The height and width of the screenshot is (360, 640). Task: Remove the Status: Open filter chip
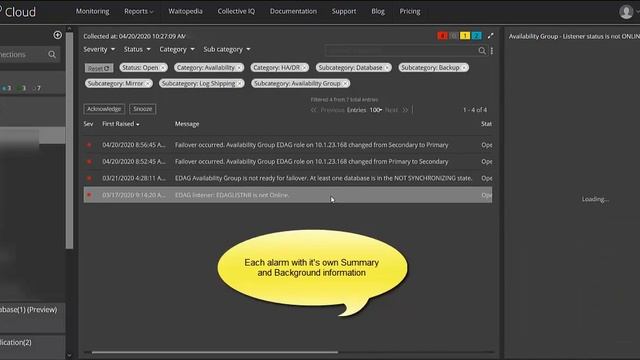162,68
